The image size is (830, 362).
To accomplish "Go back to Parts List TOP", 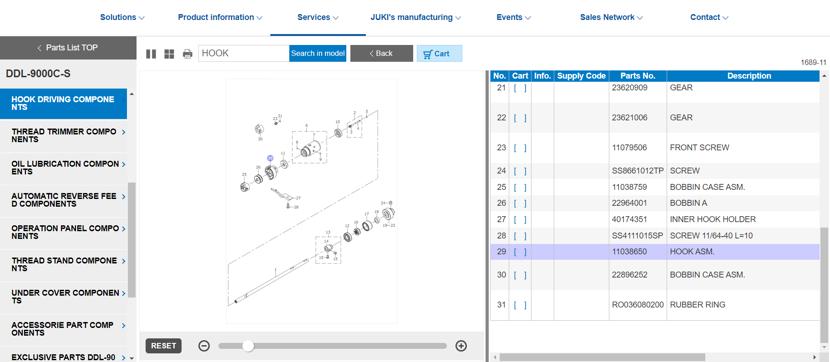I will coord(68,48).
